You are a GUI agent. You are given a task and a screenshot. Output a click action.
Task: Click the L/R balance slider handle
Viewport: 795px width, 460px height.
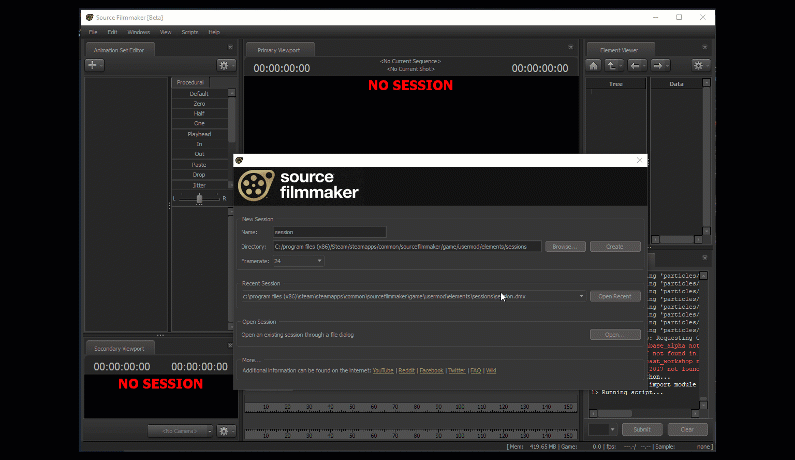tap(199, 199)
